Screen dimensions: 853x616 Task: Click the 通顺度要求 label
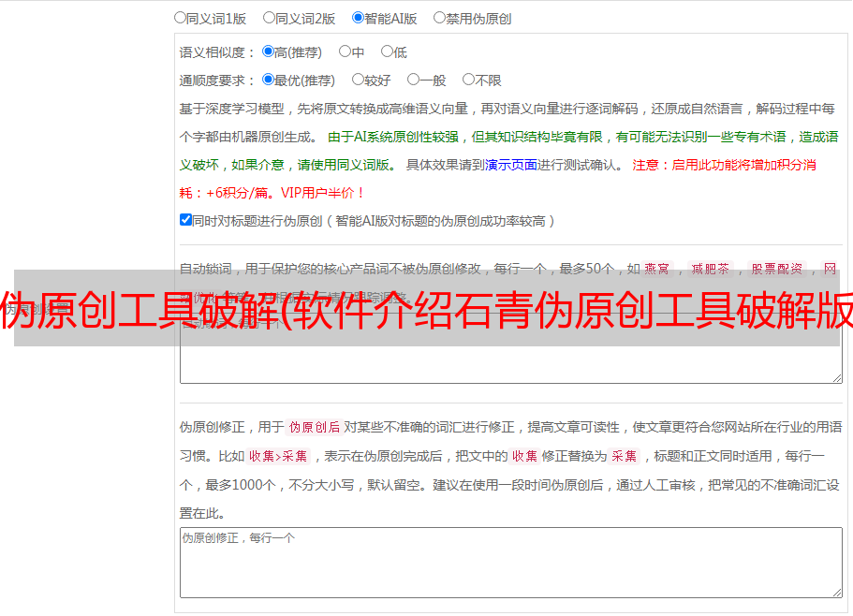click(217, 81)
